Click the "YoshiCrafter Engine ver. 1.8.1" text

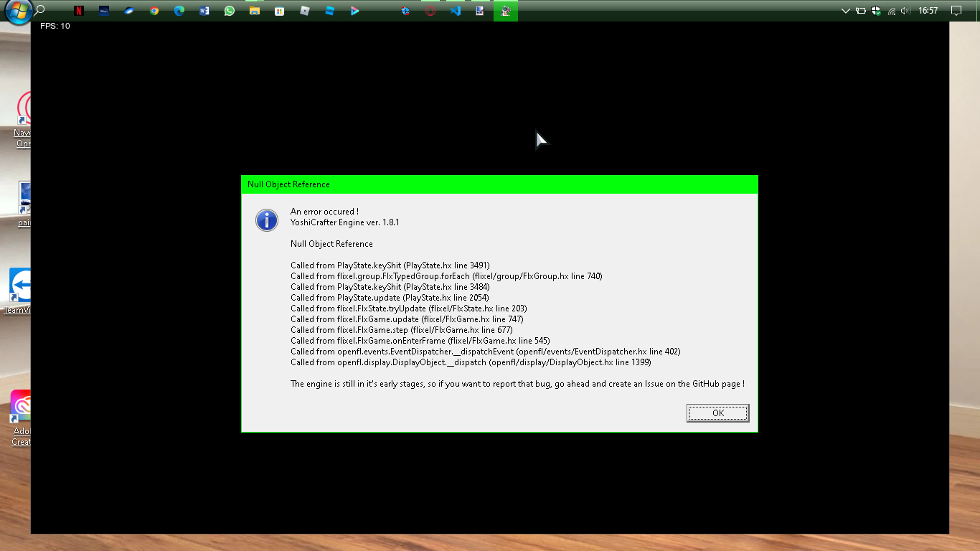coord(345,222)
